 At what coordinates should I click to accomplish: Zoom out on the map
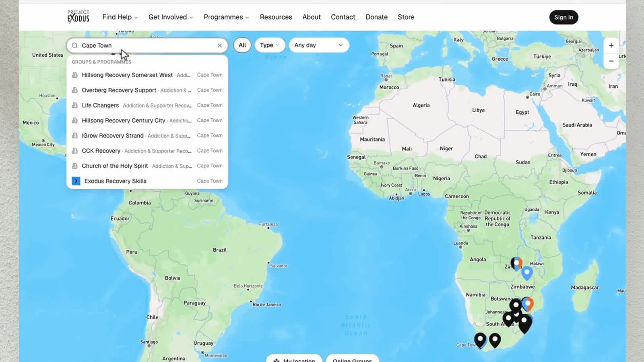[x=611, y=61]
